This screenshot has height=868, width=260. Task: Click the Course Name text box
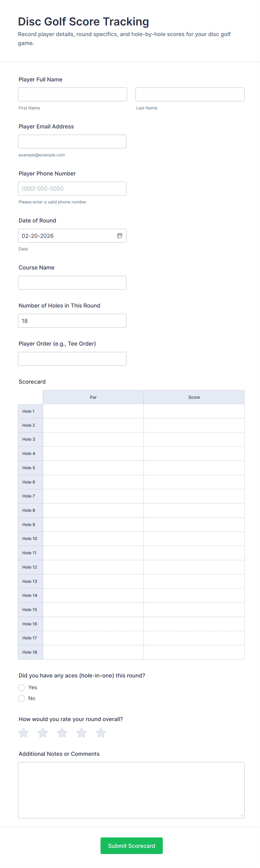click(72, 283)
